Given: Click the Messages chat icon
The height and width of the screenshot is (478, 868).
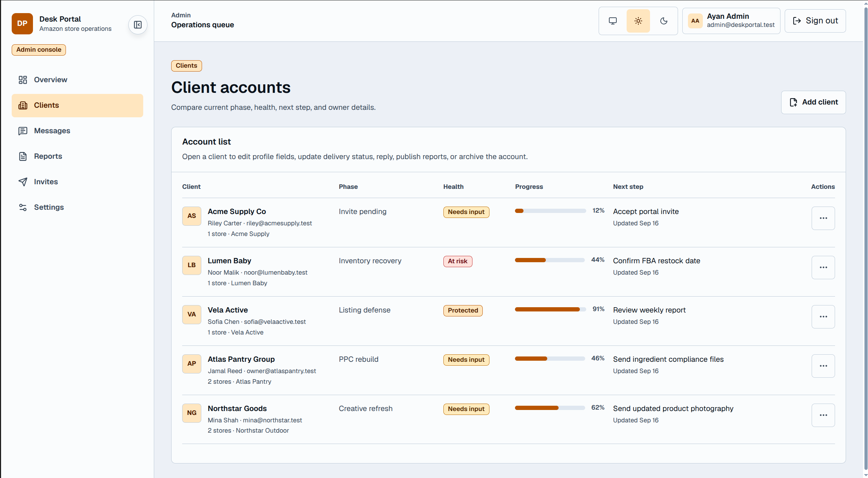Looking at the screenshot, I should 23,131.
